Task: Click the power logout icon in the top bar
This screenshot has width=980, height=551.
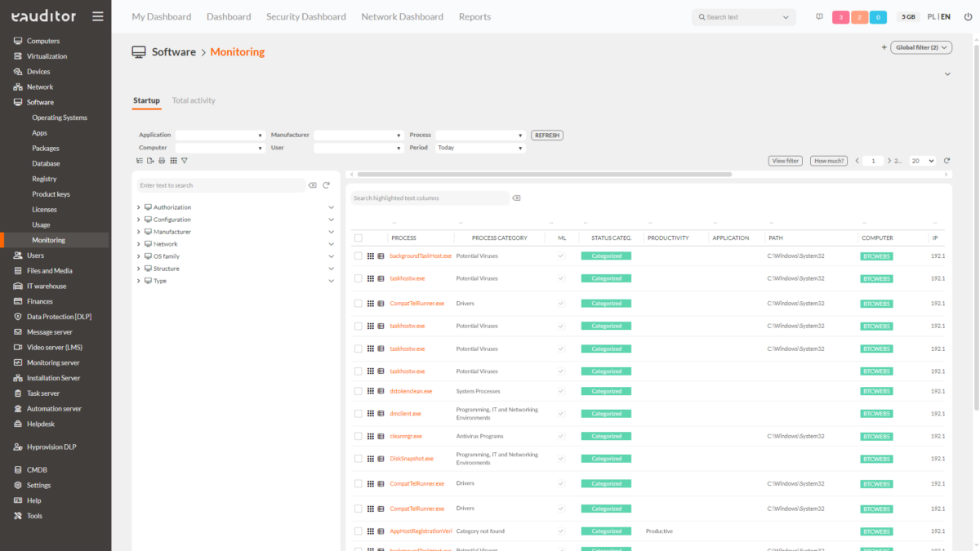Action: (x=969, y=16)
